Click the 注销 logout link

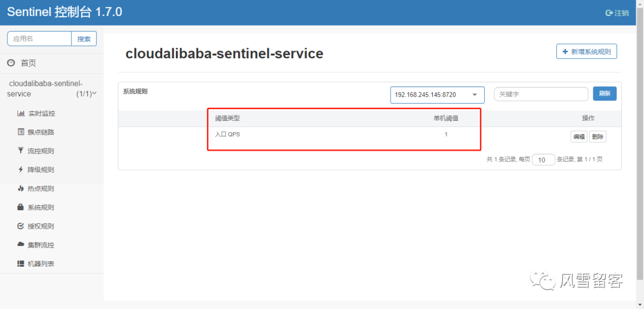click(x=617, y=13)
